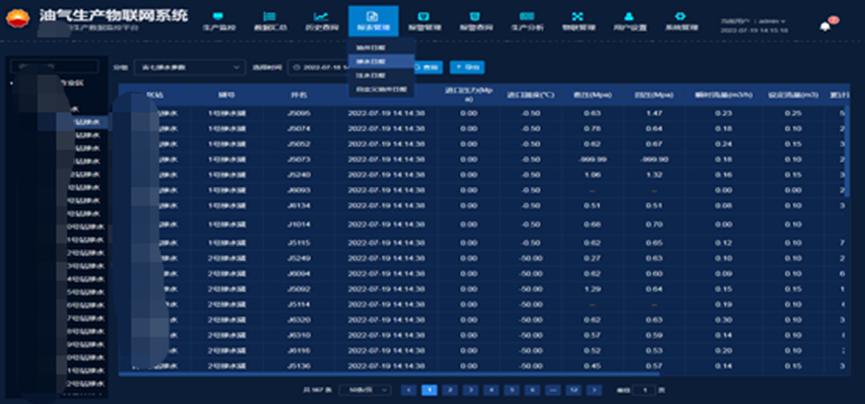Click the value 1.47 in row J5095
865x404 pixels.
click(654, 113)
